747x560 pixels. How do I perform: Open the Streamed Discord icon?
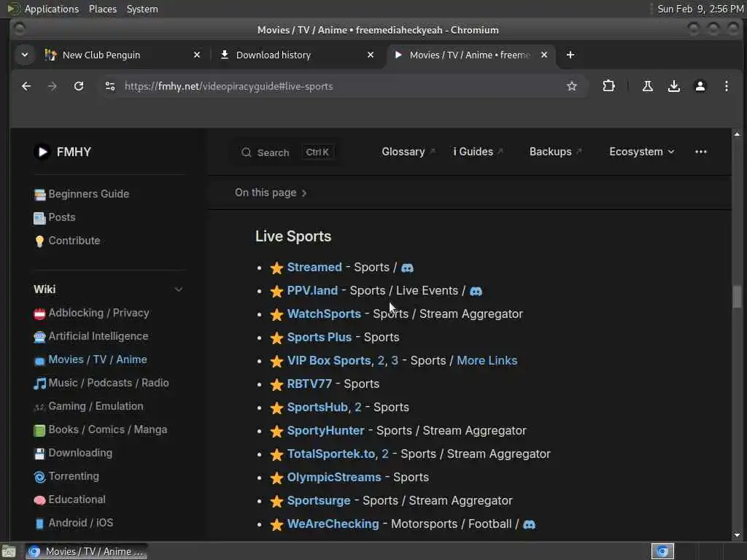click(x=407, y=268)
